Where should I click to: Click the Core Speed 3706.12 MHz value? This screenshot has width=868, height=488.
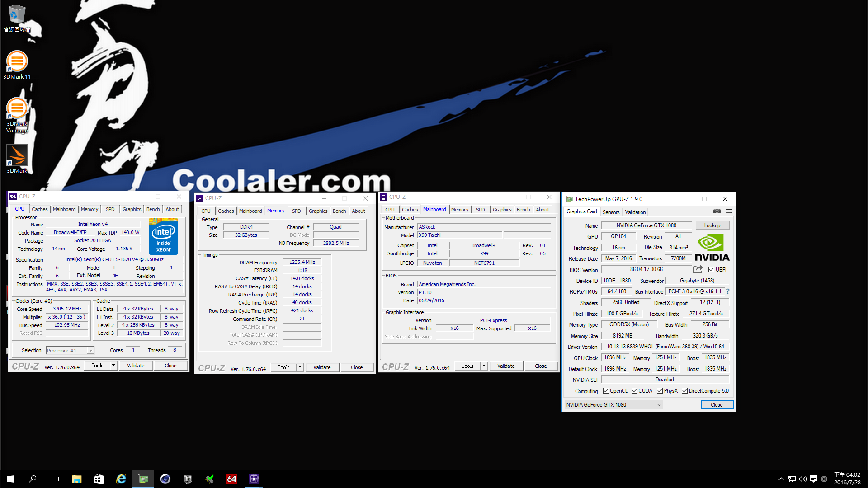[67, 309]
